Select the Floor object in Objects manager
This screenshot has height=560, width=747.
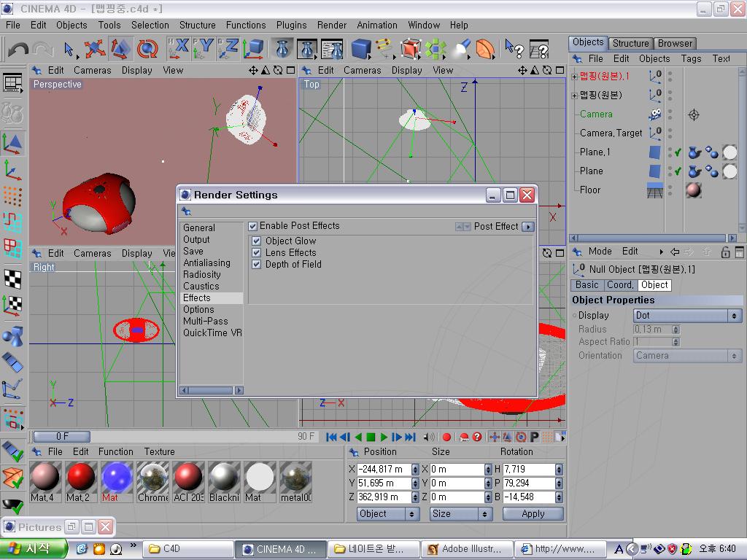(590, 190)
